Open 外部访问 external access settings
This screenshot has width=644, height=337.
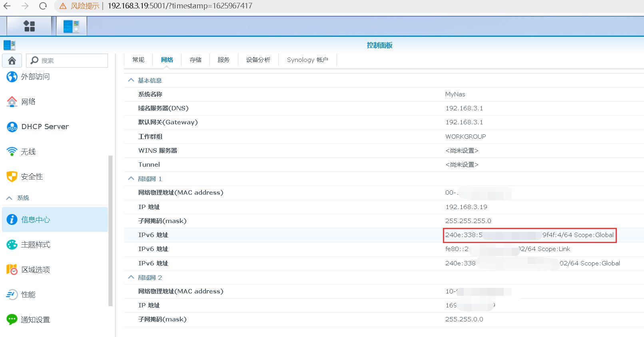35,77
